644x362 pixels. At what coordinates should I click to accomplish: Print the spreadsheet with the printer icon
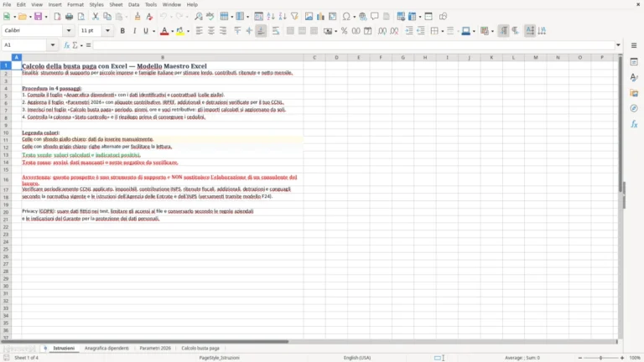(69, 17)
